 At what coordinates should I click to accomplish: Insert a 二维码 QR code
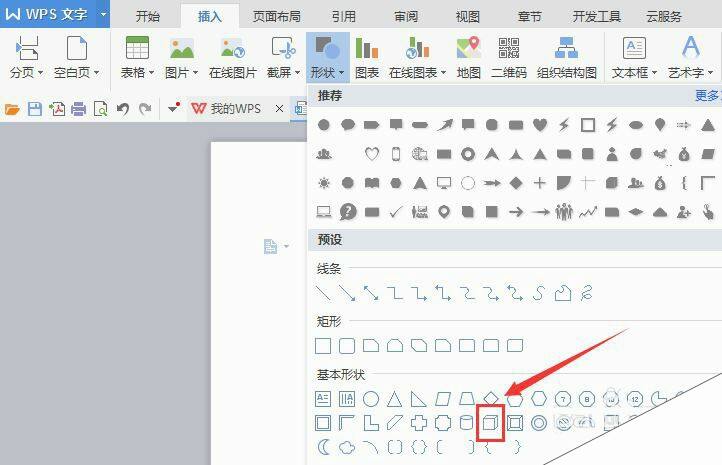(x=509, y=58)
